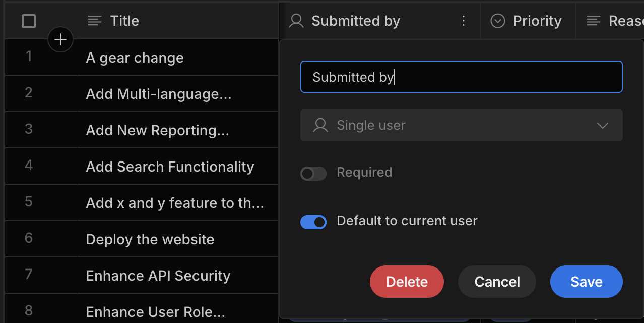Click the dropdown chevron arrow in type selector
The width and height of the screenshot is (644, 323).
pyautogui.click(x=603, y=126)
